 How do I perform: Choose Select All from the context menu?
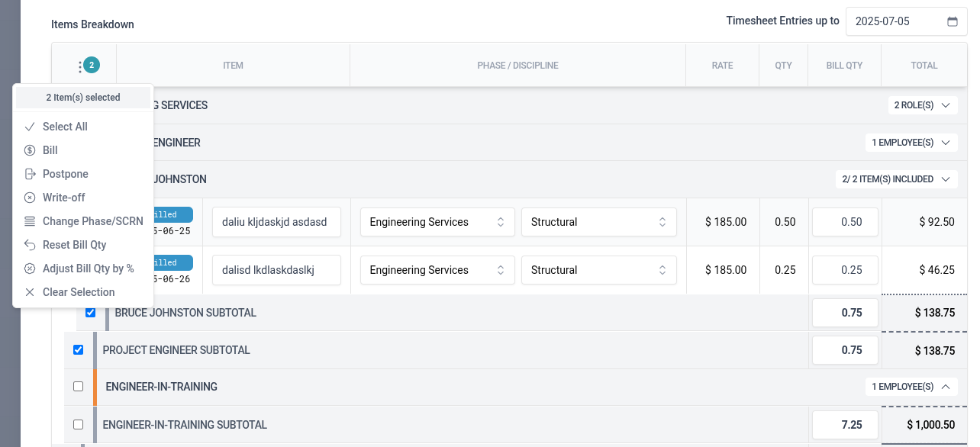(x=65, y=127)
